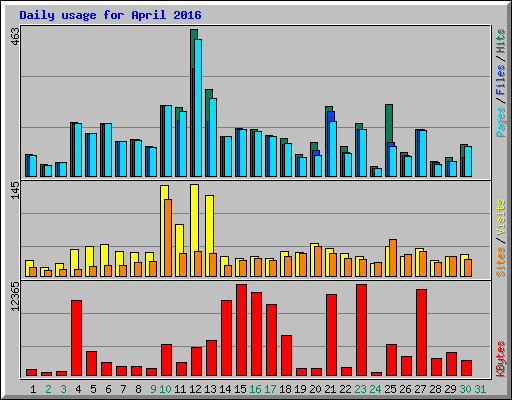This screenshot has height=400, width=512.
Task: Click day label "15" on the x-axis
Action: (x=240, y=389)
